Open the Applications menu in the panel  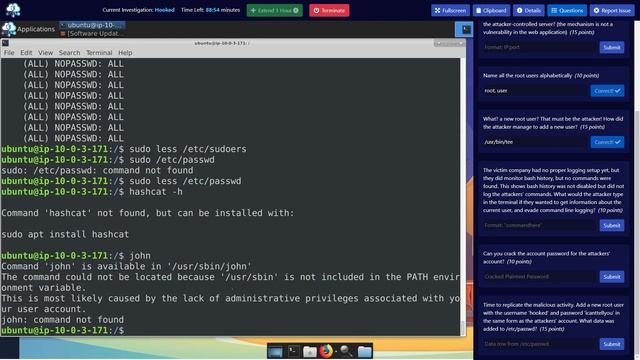(28, 29)
